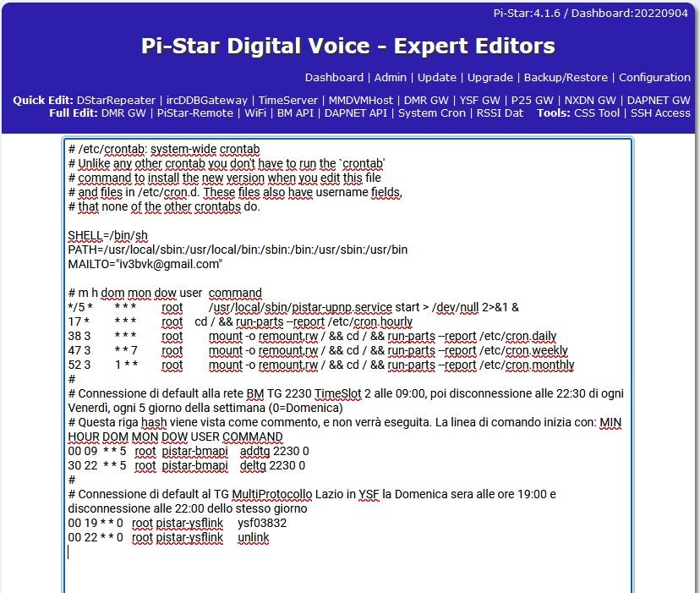Open SSH Access tool
Screen dimensions: 700x593
coord(660,113)
